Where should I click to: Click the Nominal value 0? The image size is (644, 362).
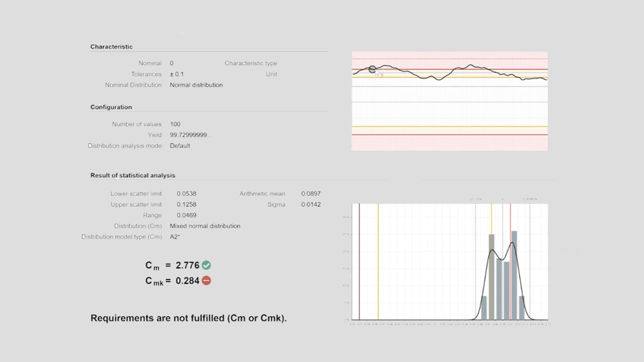click(172, 63)
